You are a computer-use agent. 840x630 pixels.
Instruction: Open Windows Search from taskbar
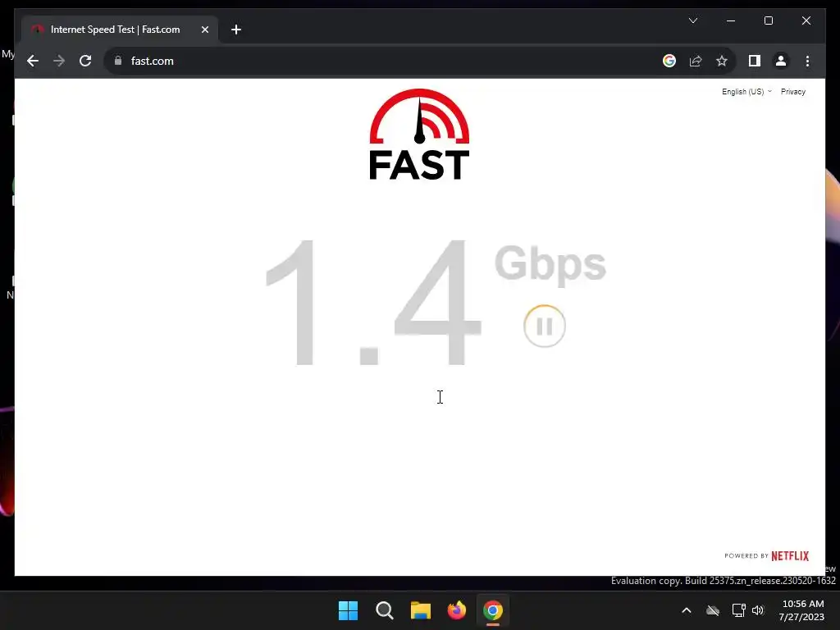point(385,610)
